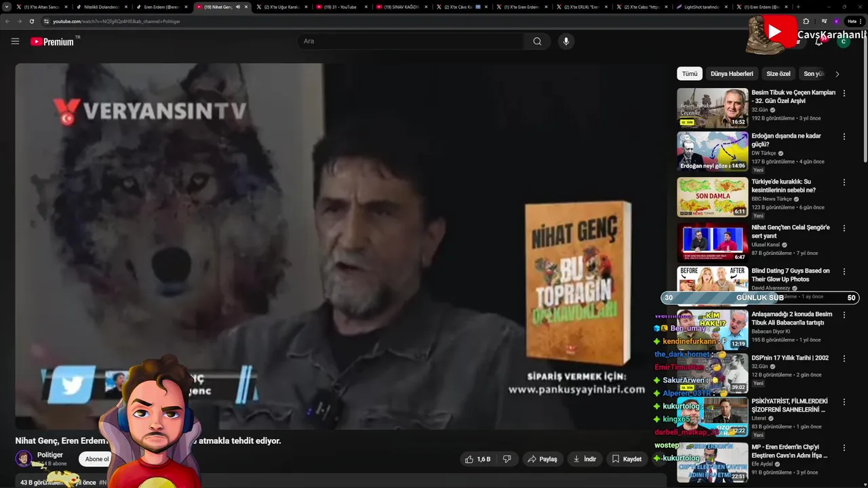
Task: Click the Politiger channel avatar
Action: point(24,459)
